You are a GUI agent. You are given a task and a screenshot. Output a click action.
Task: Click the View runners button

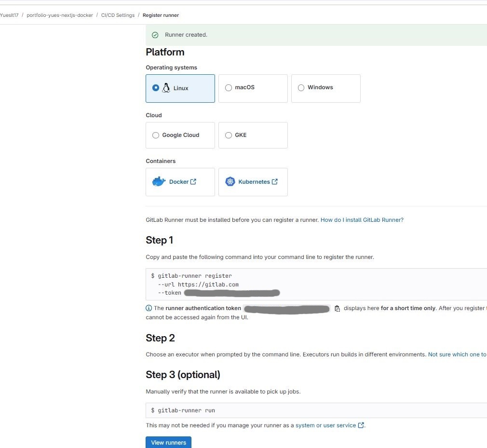tap(168, 442)
